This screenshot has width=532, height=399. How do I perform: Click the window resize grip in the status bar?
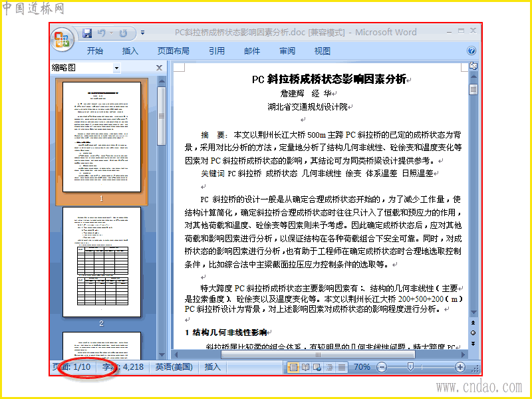(475, 369)
